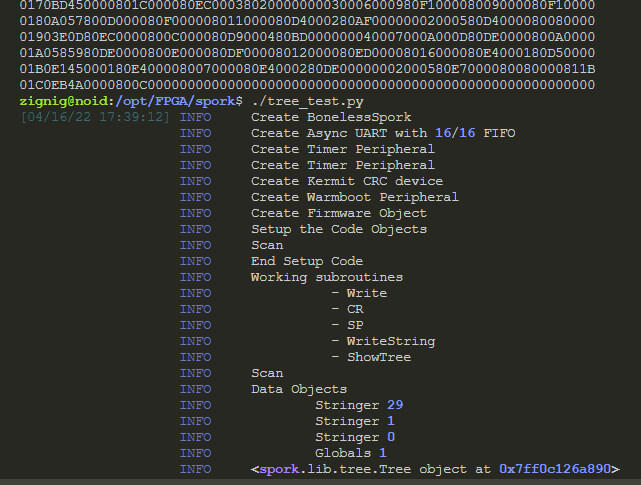Click the line 'Stringer 0'

pos(355,437)
